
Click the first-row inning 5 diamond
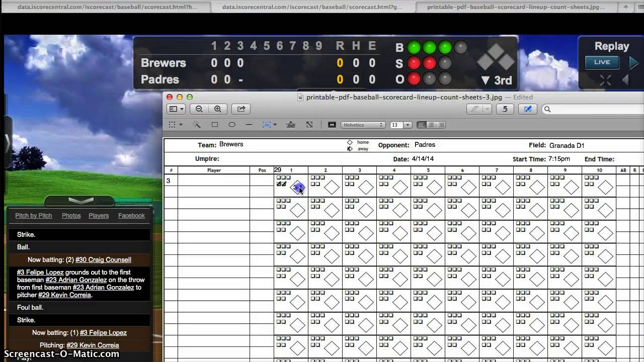[x=435, y=188]
